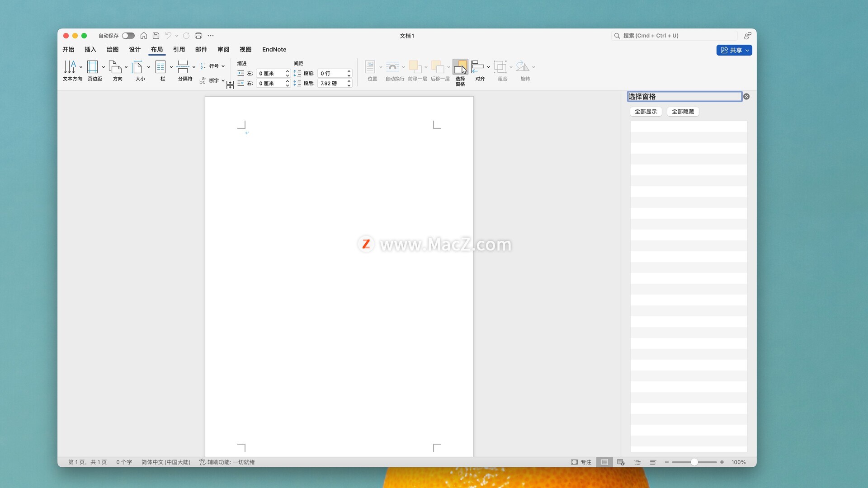868x488 pixels.
Task: Select the draft view icon
Action: (x=653, y=462)
